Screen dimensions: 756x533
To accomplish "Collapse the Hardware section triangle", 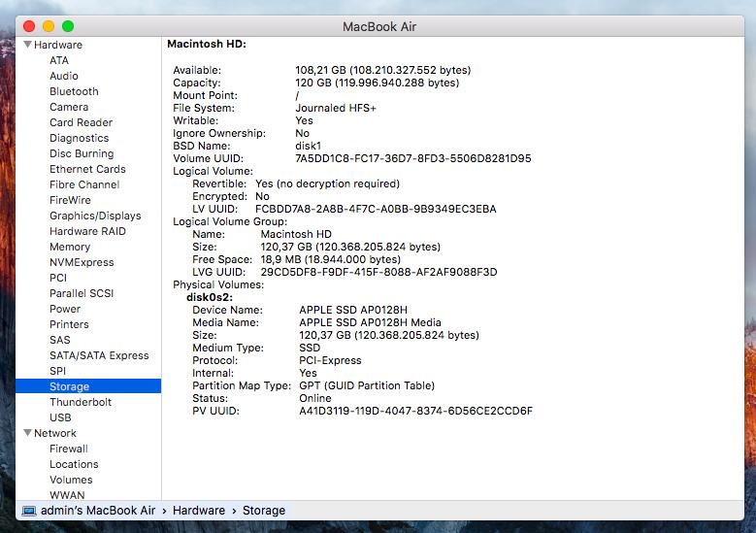I will [x=28, y=45].
